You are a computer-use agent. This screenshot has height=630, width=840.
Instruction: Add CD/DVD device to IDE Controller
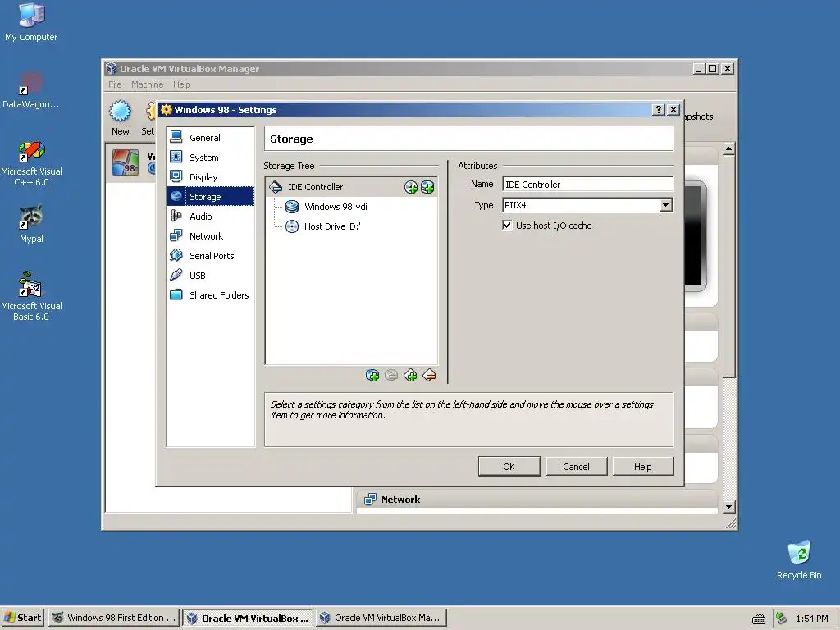click(411, 187)
